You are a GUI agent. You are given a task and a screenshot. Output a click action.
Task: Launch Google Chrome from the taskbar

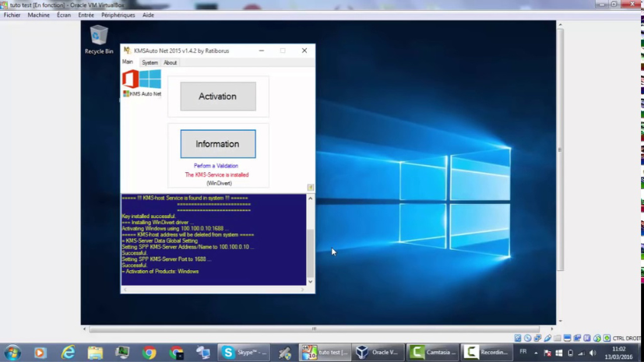coord(150,353)
